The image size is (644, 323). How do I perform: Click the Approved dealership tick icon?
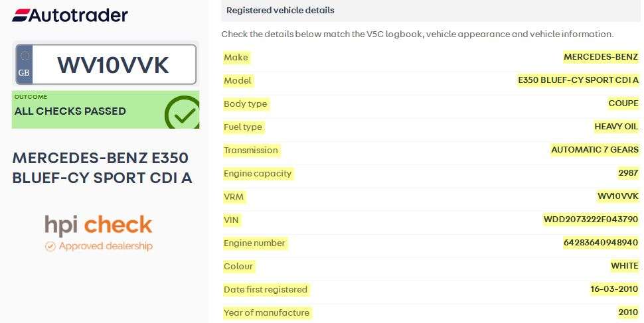pyautogui.click(x=50, y=246)
